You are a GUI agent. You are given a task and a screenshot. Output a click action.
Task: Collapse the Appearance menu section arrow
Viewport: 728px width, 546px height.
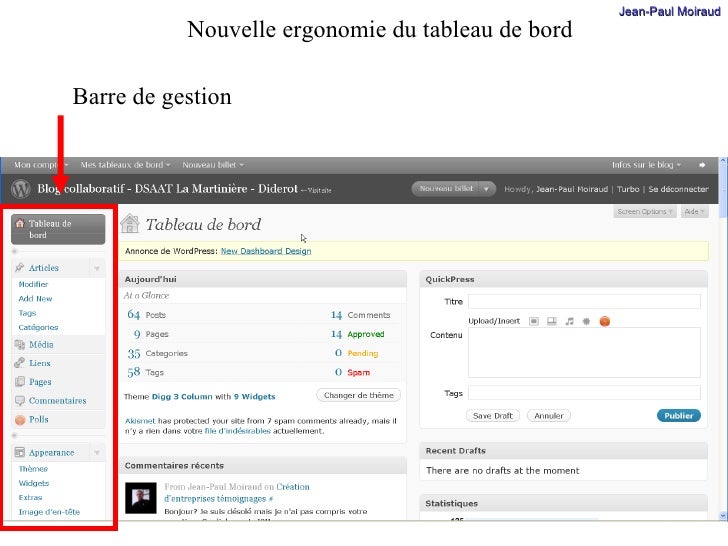click(97, 453)
